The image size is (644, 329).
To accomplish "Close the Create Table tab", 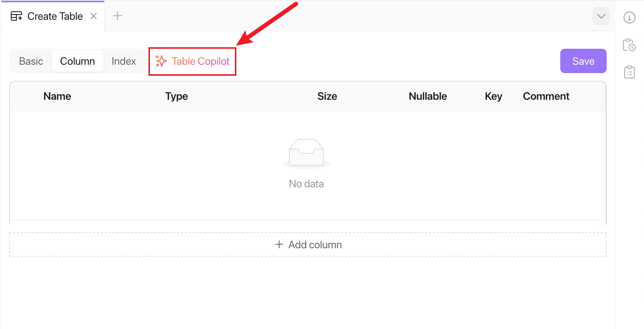I will coord(94,16).
